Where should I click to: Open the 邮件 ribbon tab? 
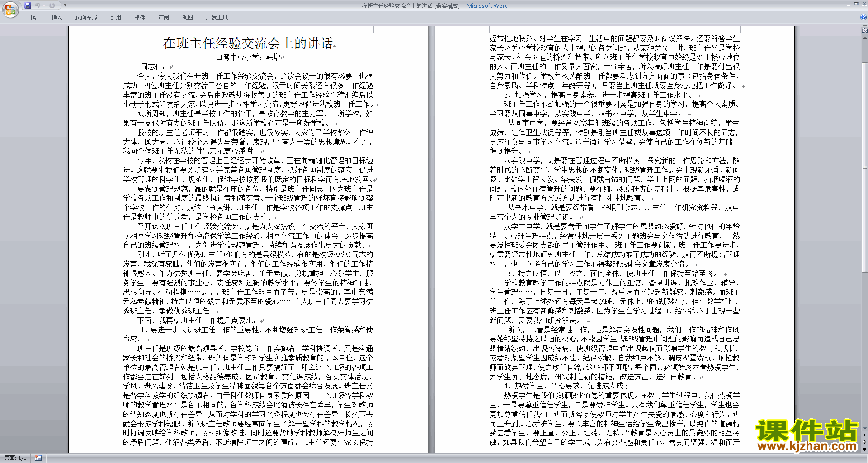pos(140,17)
